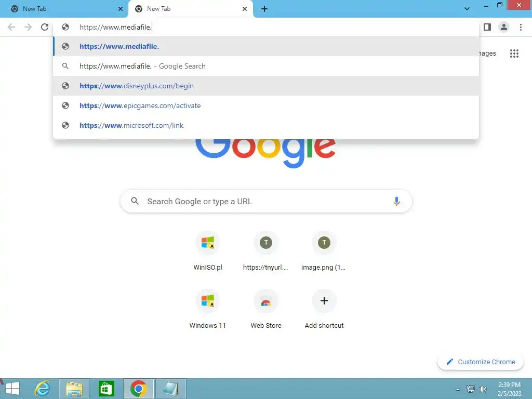The width and height of the screenshot is (532, 399).
Task: Click the voice search microphone
Action: pos(396,201)
